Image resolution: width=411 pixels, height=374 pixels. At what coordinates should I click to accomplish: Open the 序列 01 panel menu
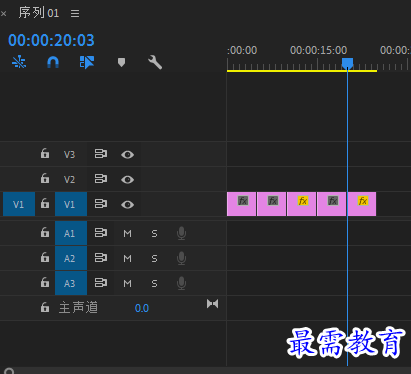tap(75, 13)
